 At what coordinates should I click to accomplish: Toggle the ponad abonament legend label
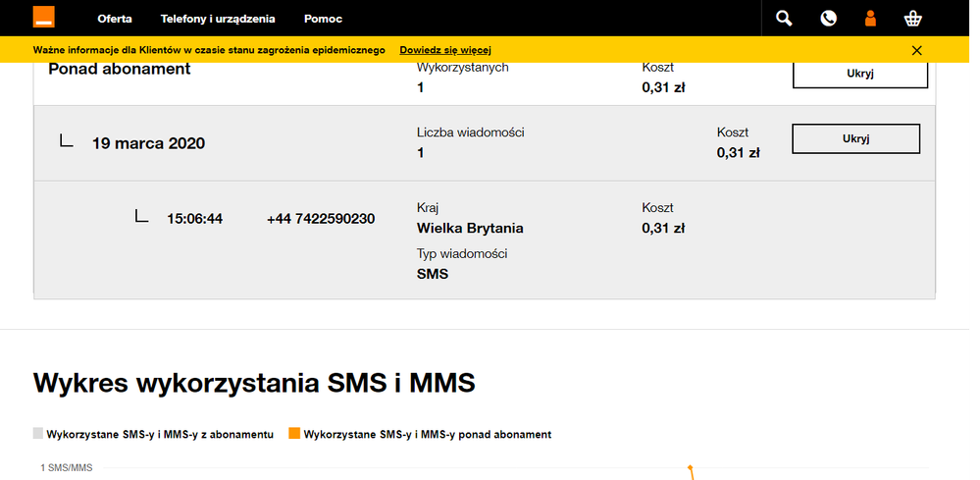(428, 434)
